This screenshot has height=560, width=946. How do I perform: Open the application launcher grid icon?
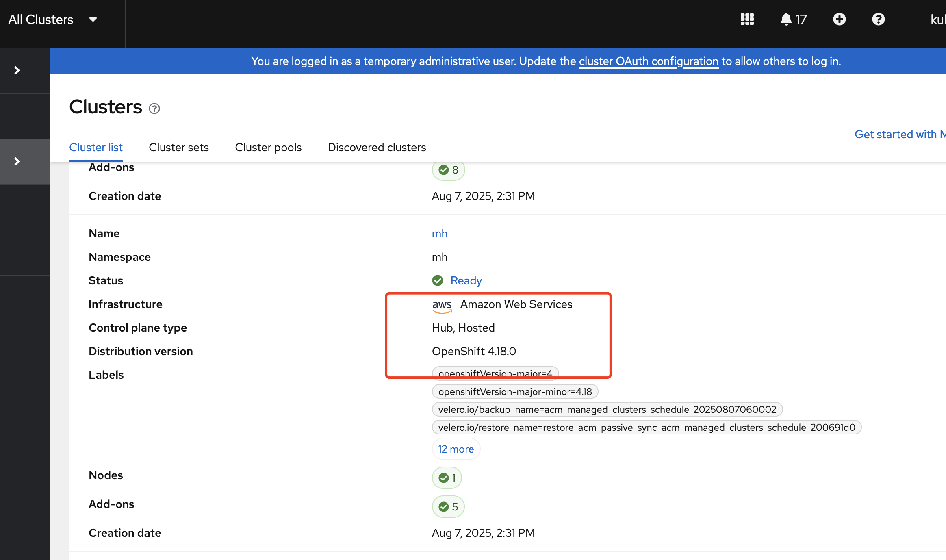pos(747,20)
